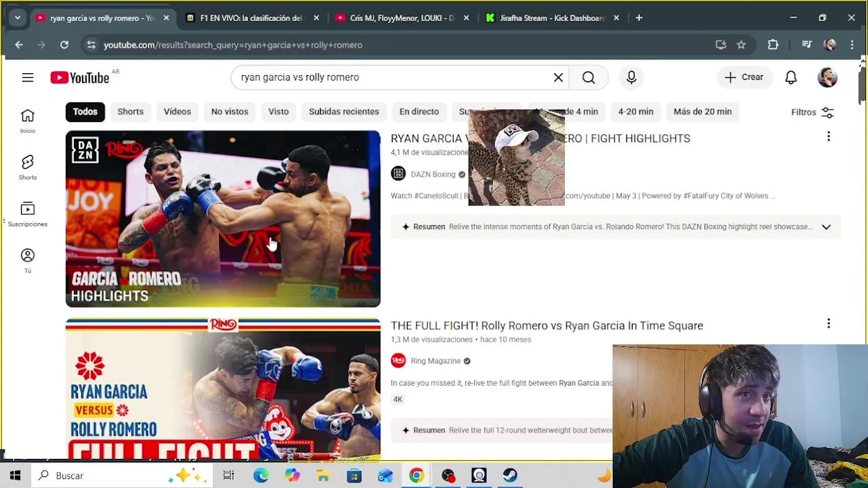Go to the YouTube home logo
Screen dimensions: 868x488
79,77
